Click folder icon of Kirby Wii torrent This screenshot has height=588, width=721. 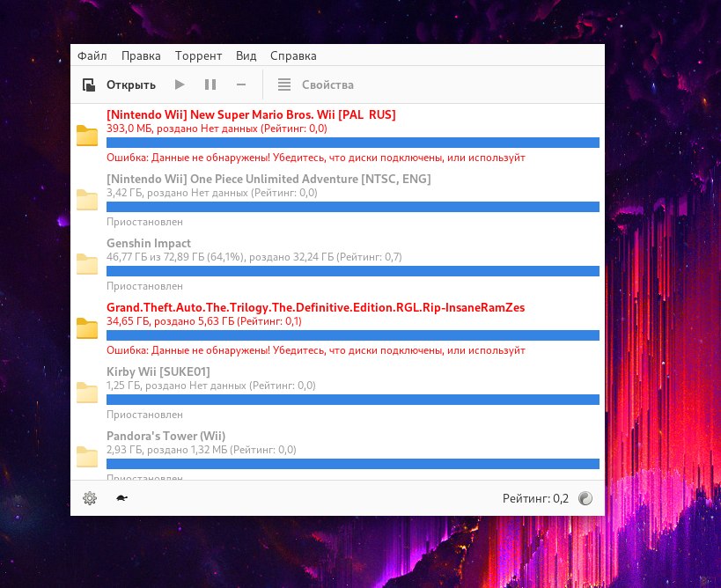[87, 393]
